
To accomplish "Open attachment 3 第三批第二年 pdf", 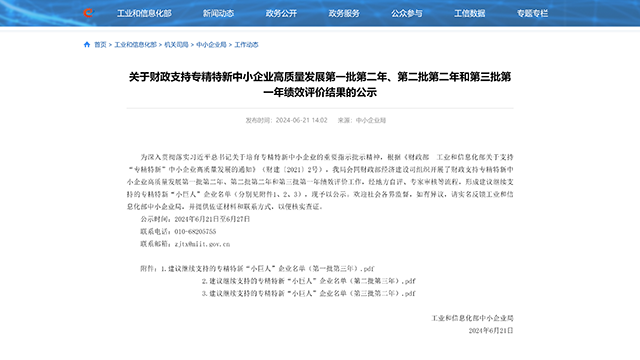I will (x=309, y=293).
